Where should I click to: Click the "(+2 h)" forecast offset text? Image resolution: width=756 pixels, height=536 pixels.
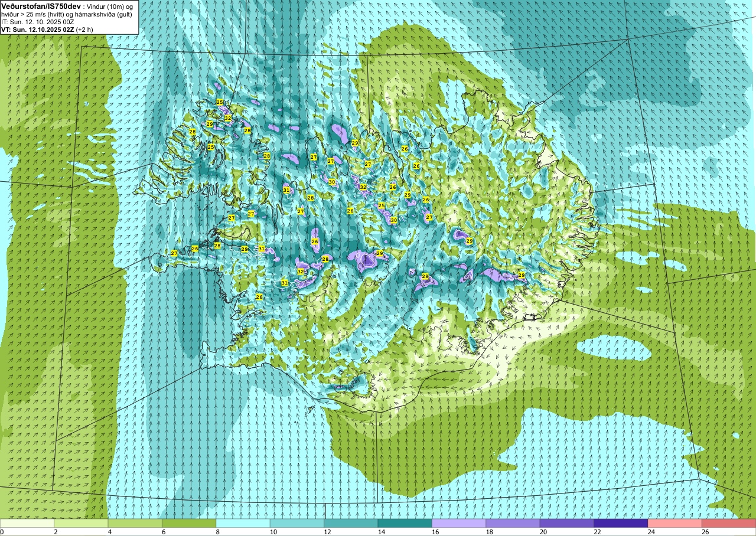pyautogui.click(x=84, y=30)
